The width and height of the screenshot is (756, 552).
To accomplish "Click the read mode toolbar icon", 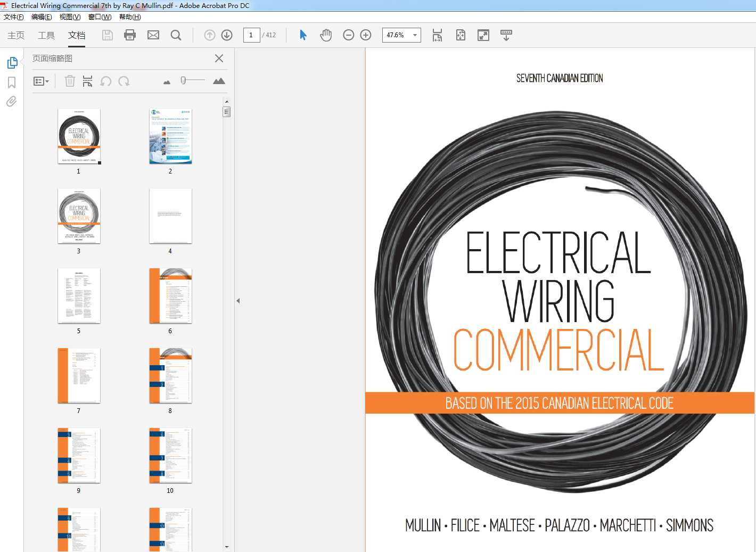I will tap(506, 35).
